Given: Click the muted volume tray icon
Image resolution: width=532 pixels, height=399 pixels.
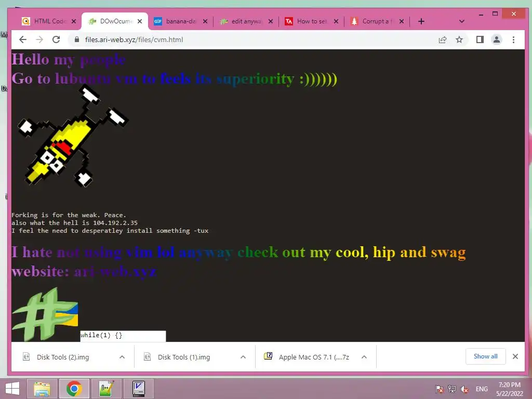Looking at the screenshot, I should 464,389.
